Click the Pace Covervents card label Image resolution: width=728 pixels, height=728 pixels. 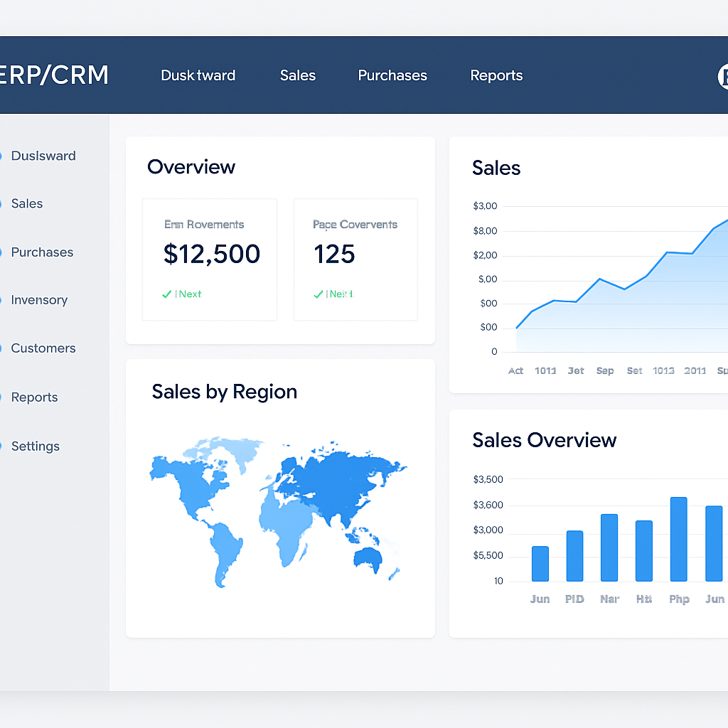pyautogui.click(x=355, y=224)
